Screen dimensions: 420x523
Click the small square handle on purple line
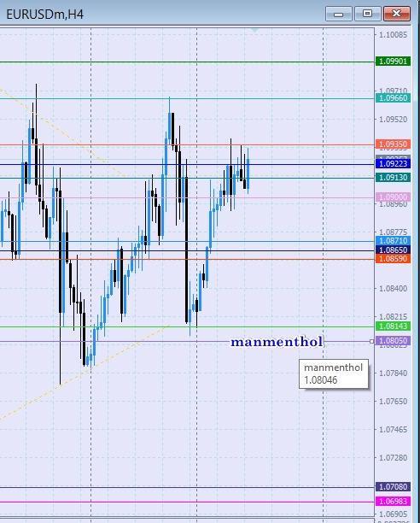(x=371, y=341)
